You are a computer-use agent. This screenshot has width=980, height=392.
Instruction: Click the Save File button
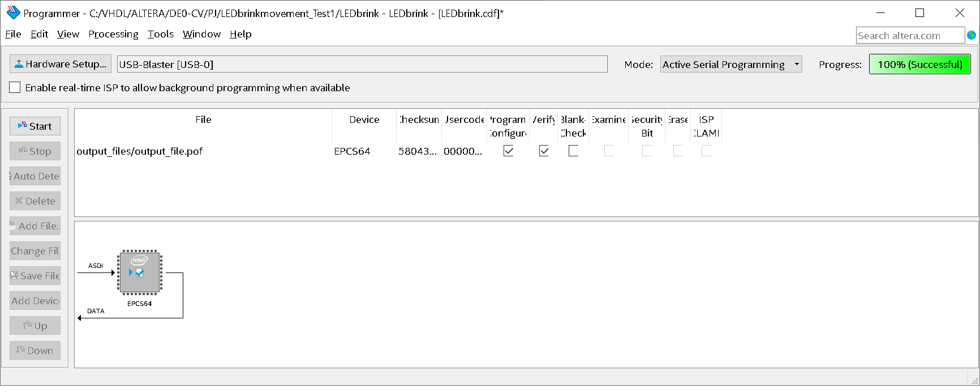tap(35, 275)
